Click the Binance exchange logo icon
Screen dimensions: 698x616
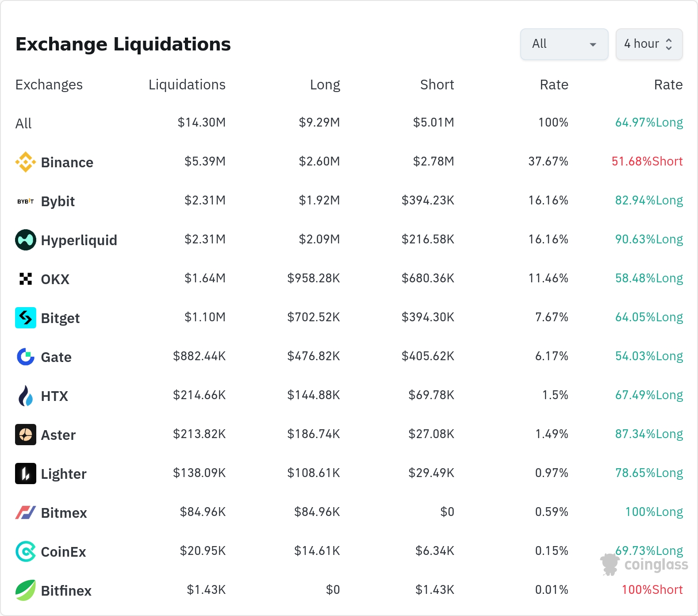[26, 162]
